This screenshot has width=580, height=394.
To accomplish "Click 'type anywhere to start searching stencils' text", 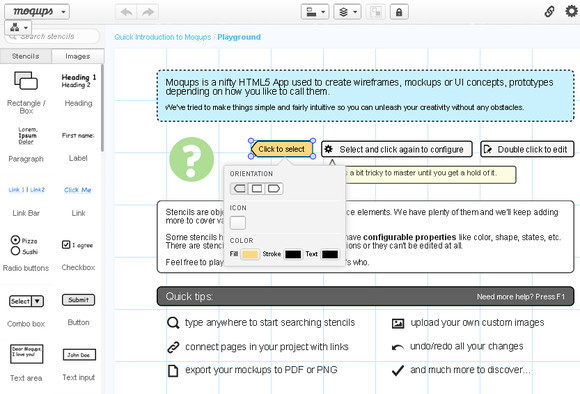I will 270,323.
